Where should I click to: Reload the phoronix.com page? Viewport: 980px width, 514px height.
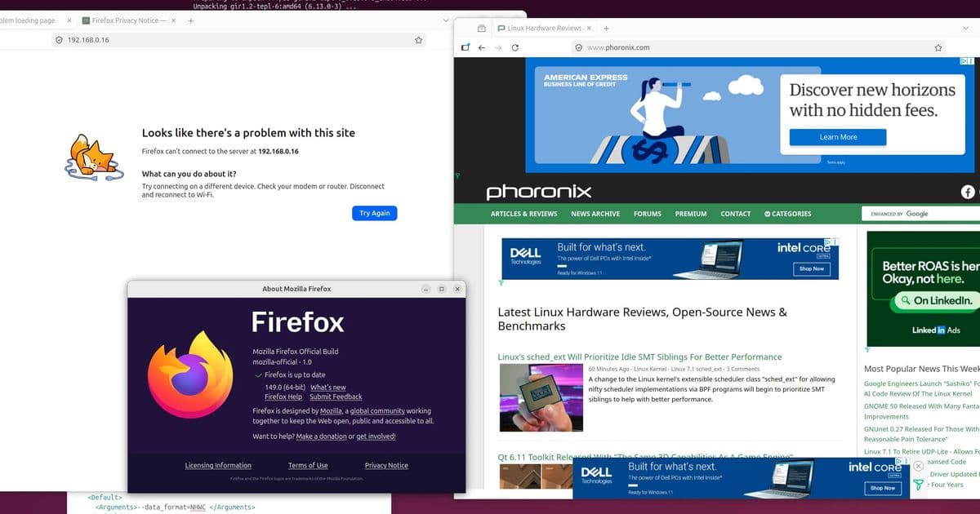(x=514, y=47)
